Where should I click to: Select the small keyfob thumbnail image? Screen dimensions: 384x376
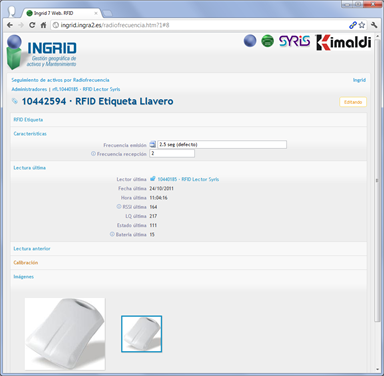tap(142, 334)
